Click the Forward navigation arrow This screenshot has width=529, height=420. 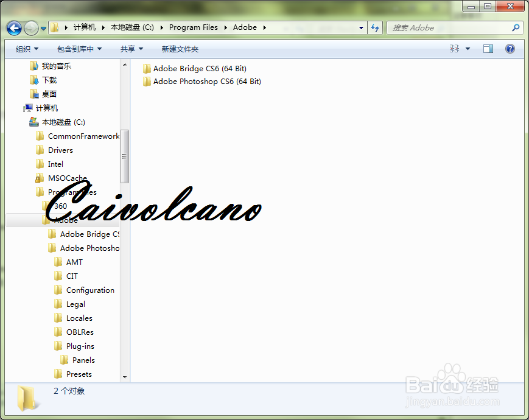32,29
